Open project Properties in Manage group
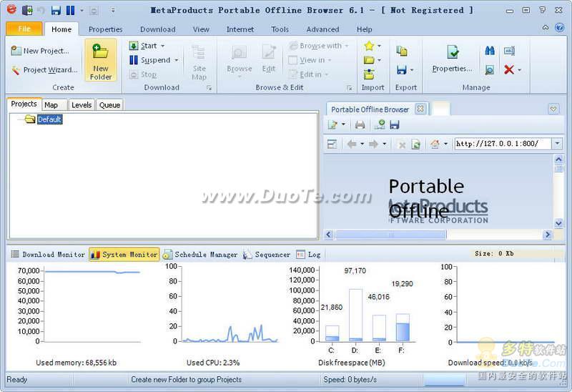Image resolution: width=572 pixels, height=392 pixels. point(452,59)
